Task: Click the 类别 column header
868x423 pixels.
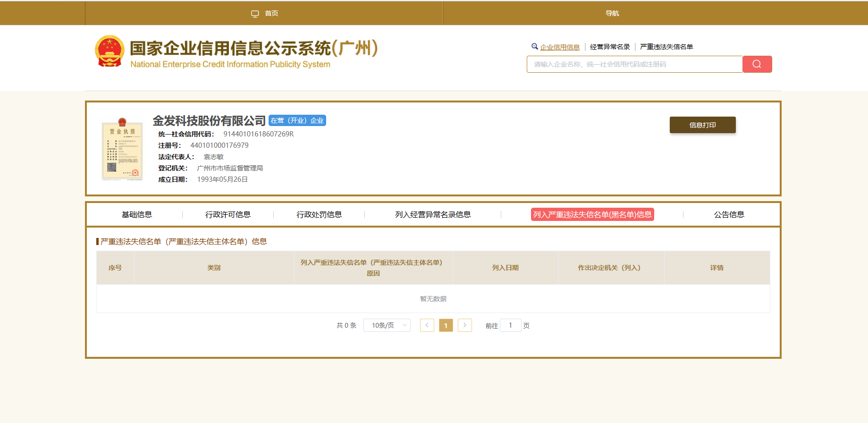Action: (x=214, y=268)
